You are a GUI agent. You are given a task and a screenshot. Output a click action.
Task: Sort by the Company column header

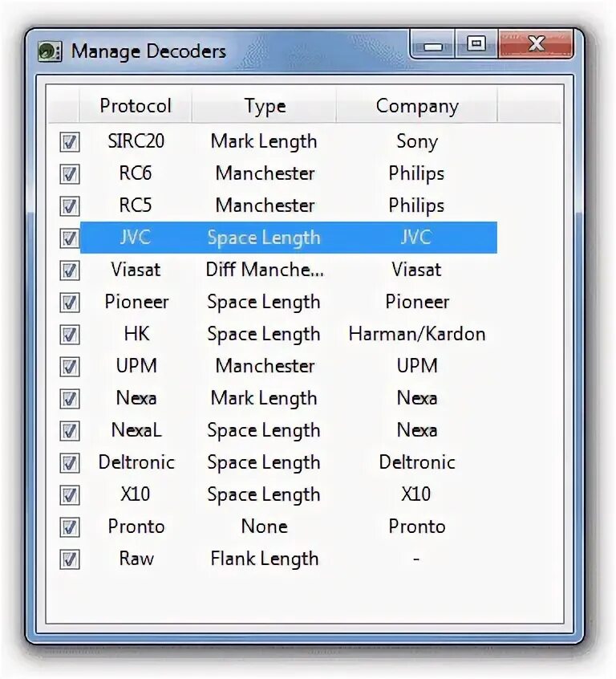[417, 106]
